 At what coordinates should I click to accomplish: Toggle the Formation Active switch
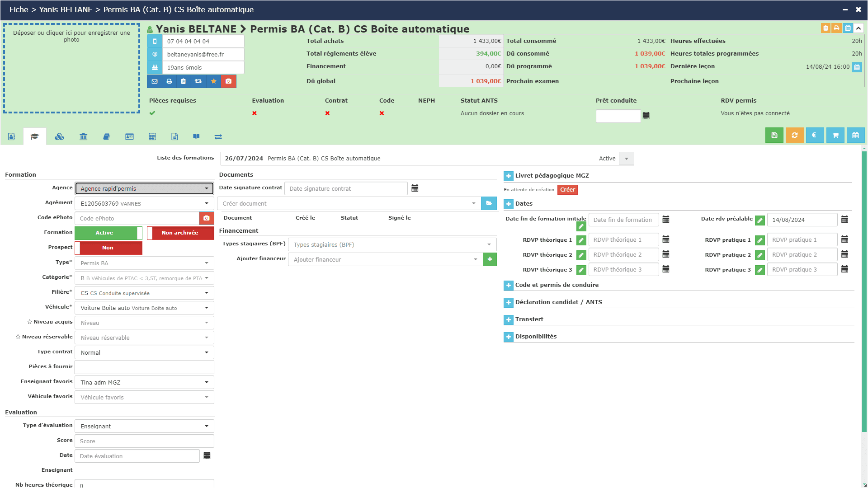tap(108, 233)
